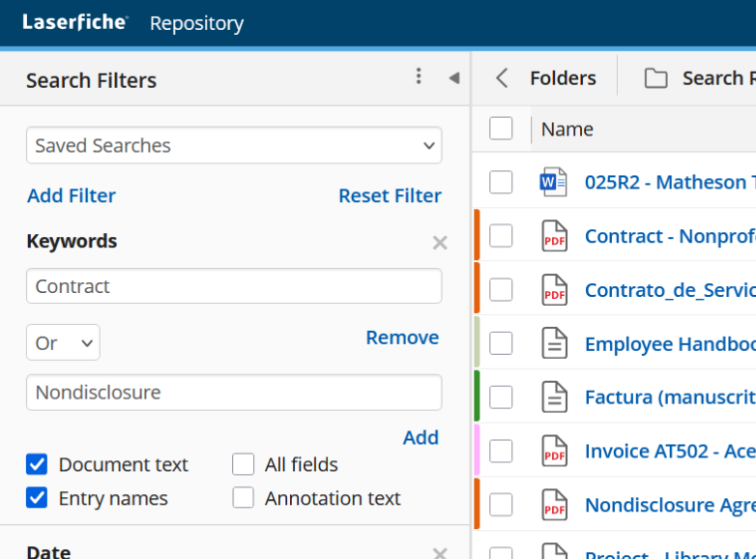756x559 pixels.
Task: Enable the All fields checkbox
Action: [x=244, y=465]
